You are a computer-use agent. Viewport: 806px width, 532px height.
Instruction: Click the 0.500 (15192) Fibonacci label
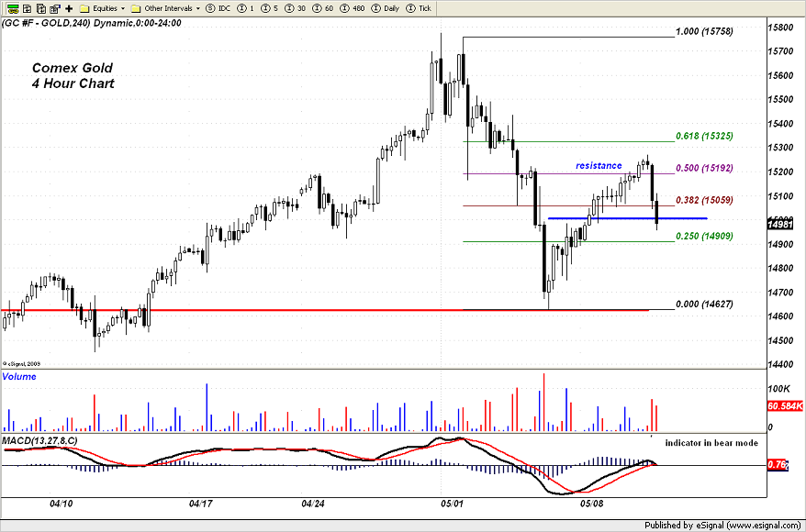coord(704,168)
